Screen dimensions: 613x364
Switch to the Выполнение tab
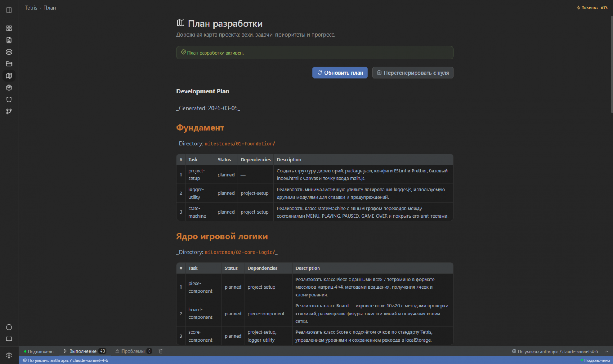(84, 351)
